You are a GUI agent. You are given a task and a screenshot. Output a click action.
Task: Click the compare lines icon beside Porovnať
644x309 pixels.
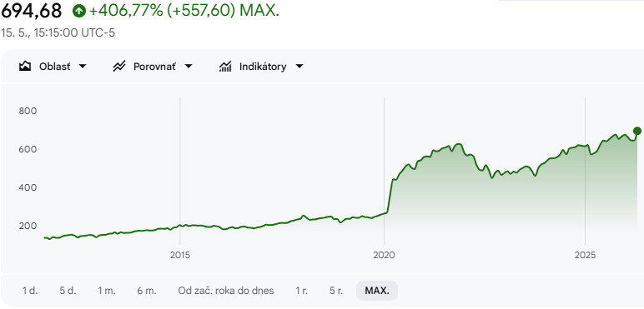tap(119, 67)
